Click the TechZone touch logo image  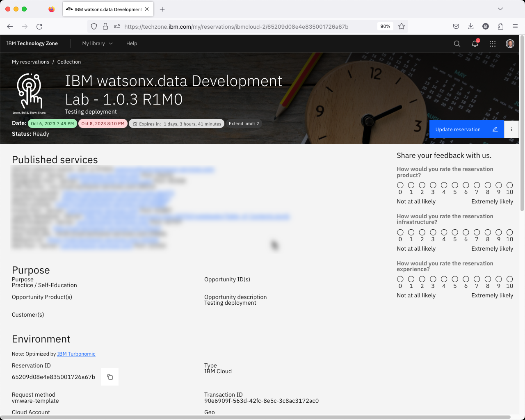pos(29,94)
